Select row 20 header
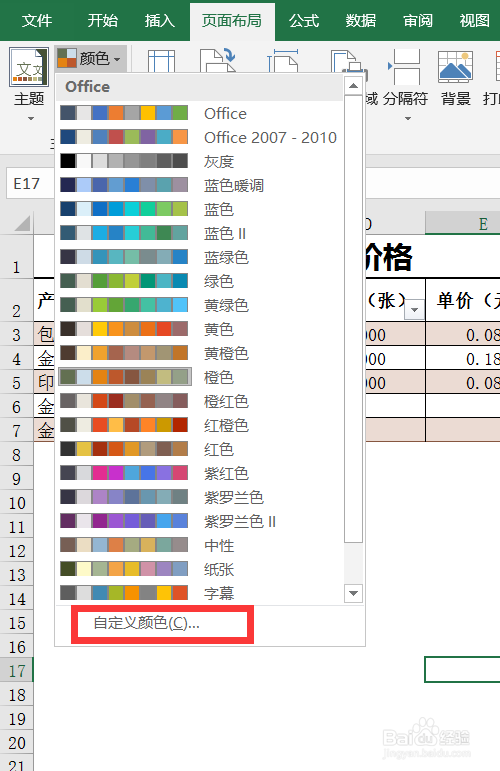The image size is (500, 771). pos(17,743)
